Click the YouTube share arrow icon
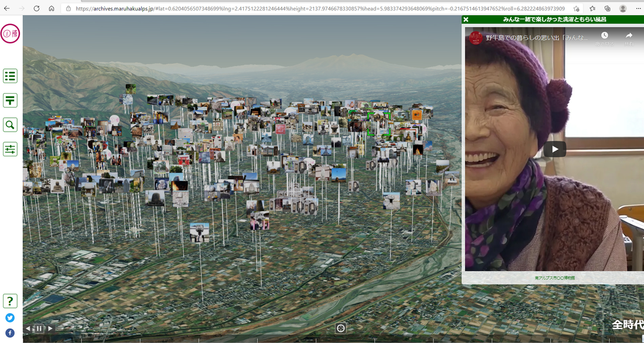The height and width of the screenshot is (343, 644). tap(629, 36)
